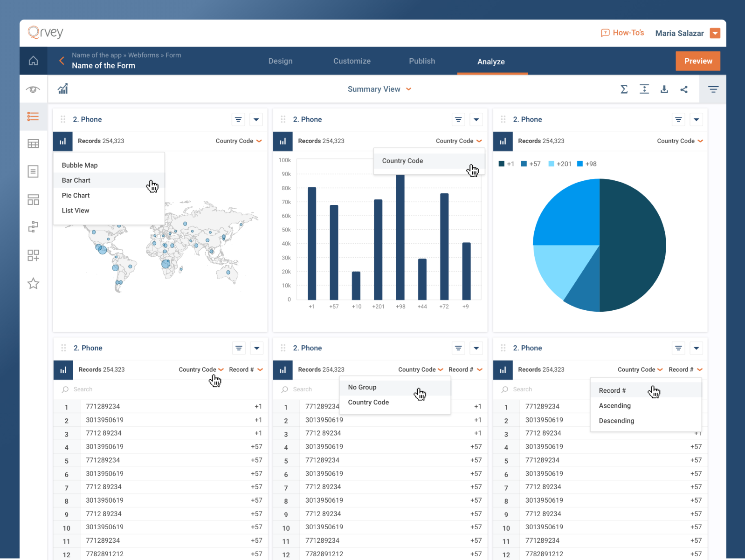Click the Preview button
Image resolution: width=745 pixels, height=560 pixels.
[x=698, y=61]
